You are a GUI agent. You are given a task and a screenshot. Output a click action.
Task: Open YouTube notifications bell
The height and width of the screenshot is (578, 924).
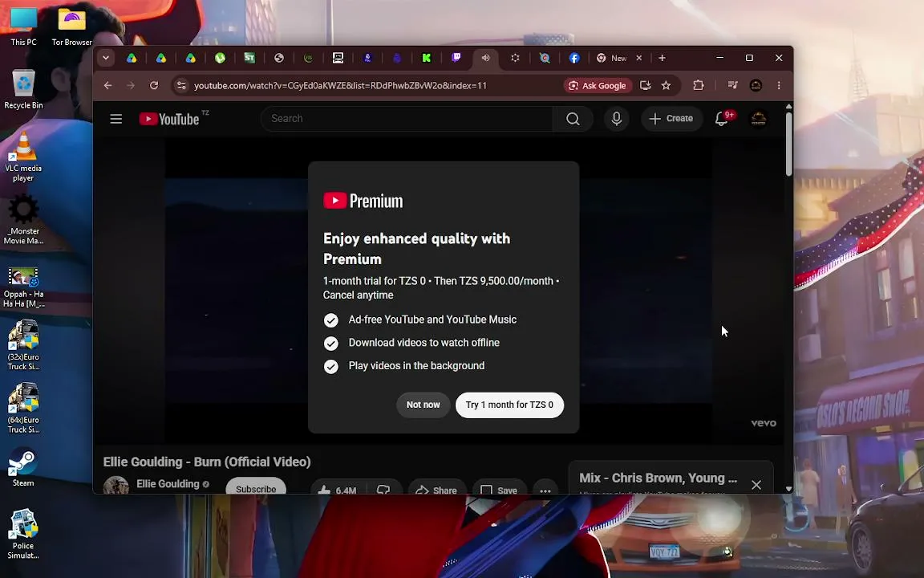tap(721, 119)
